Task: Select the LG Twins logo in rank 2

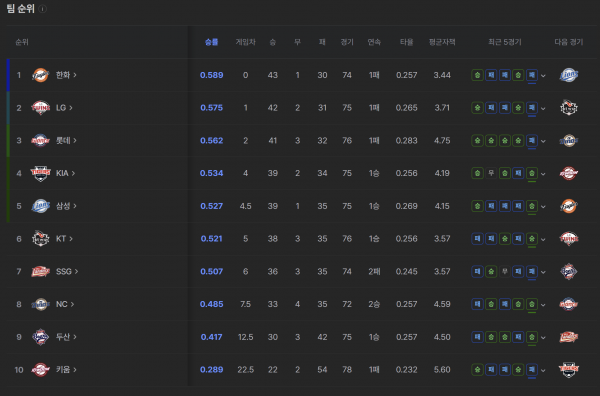Action: click(41, 108)
